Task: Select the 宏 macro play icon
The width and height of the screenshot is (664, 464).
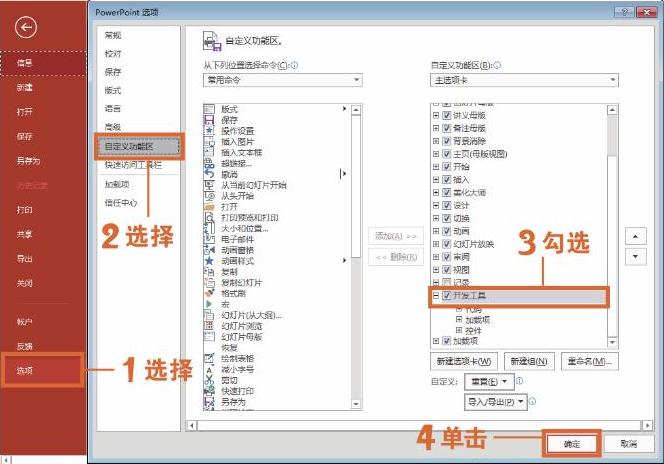Action: [x=209, y=304]
